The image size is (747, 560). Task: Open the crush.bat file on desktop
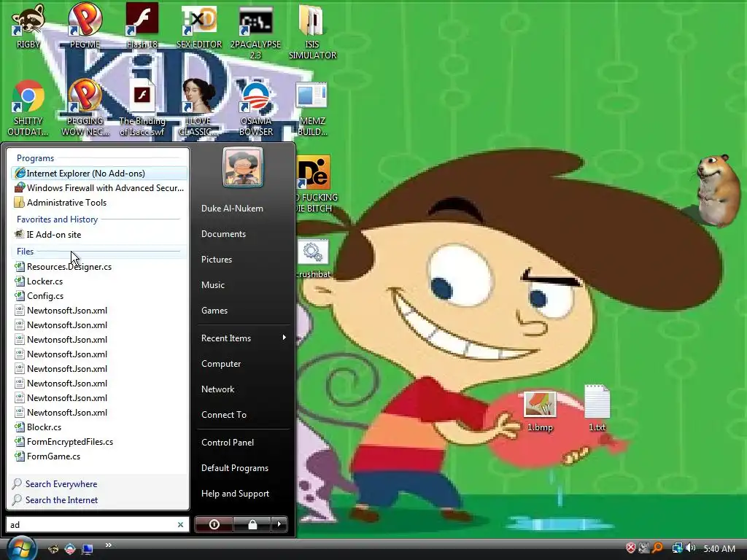pos(312,259)
